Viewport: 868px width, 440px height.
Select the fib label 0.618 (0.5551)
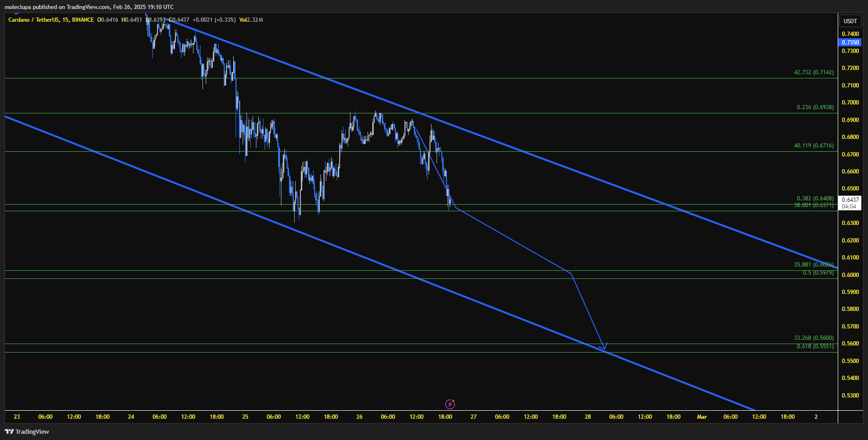click(815, 346)
